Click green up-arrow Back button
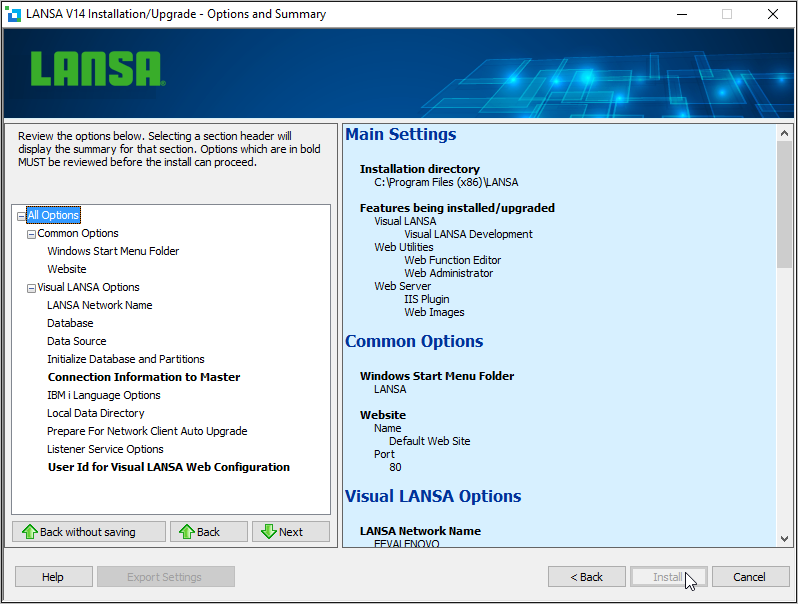The height and width of the screenshot is (604, 798). [209, 532]
